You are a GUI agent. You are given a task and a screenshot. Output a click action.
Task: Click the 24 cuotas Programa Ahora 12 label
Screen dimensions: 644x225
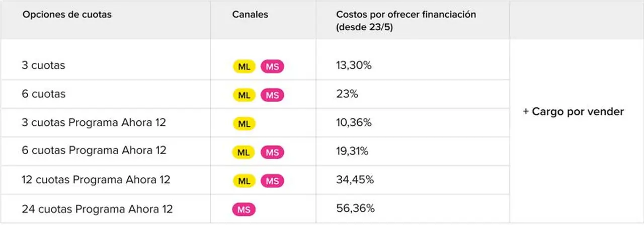click(x=97, y=208)
